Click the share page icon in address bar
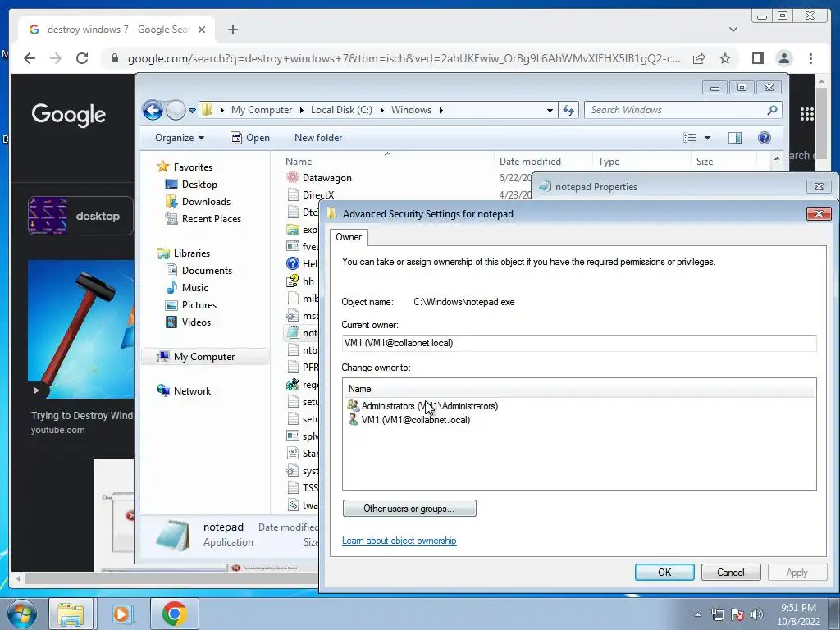The height and width of the screenshot is (630, 840). pyautogui.click(x=699, y=58)
